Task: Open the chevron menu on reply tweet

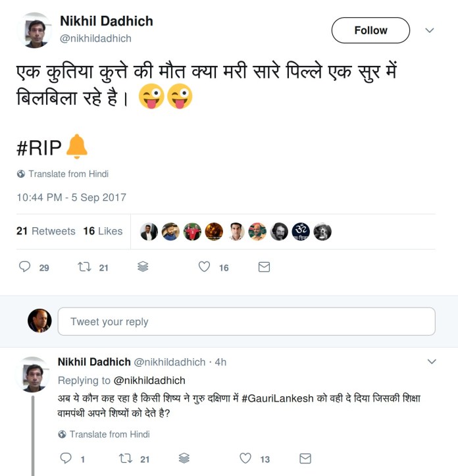Action: click(x=432, y=361)
